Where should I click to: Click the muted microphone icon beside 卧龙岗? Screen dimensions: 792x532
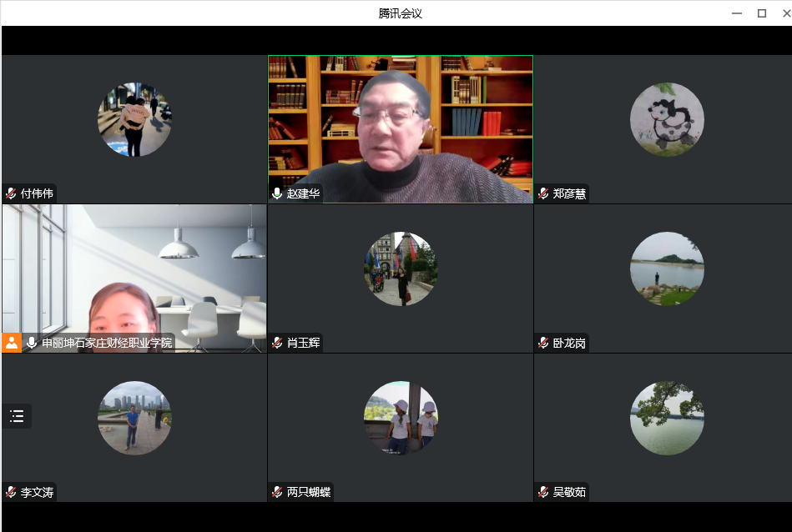click(x=543, y=343)
